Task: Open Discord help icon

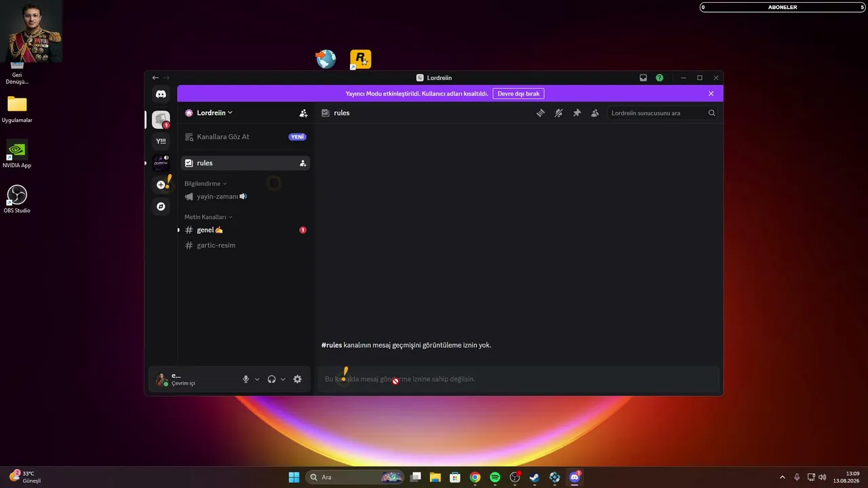Action: tap(659, 78)
